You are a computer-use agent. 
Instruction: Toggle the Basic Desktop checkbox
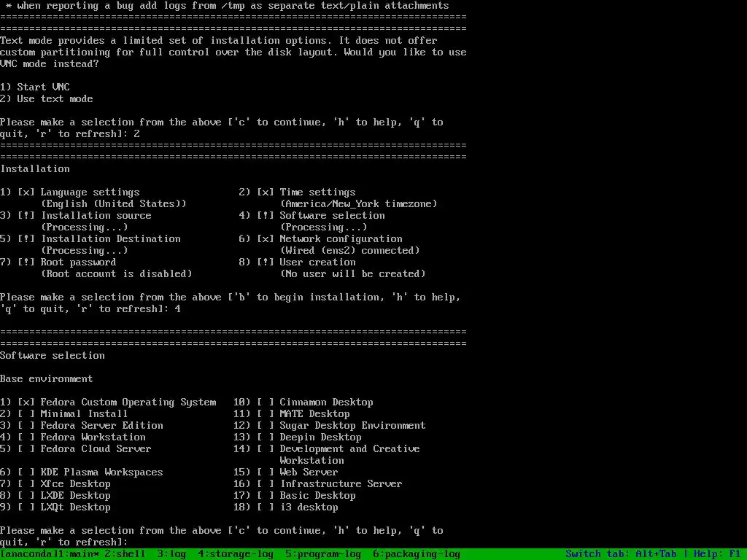(x=266, y=496)
